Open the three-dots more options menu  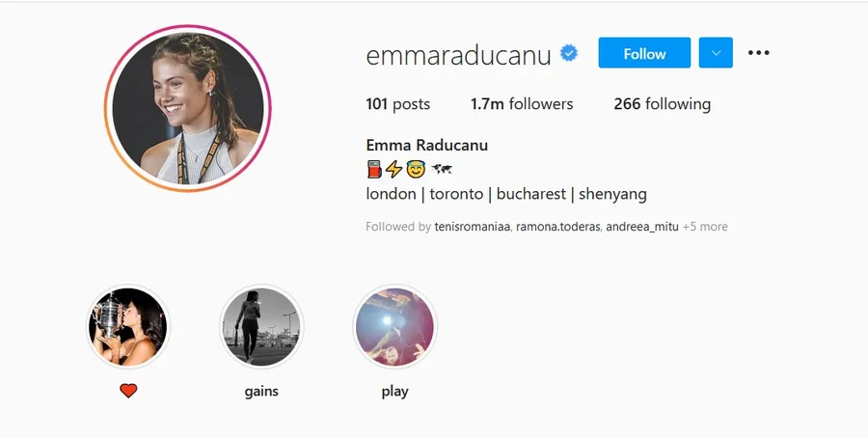[758, 53]
